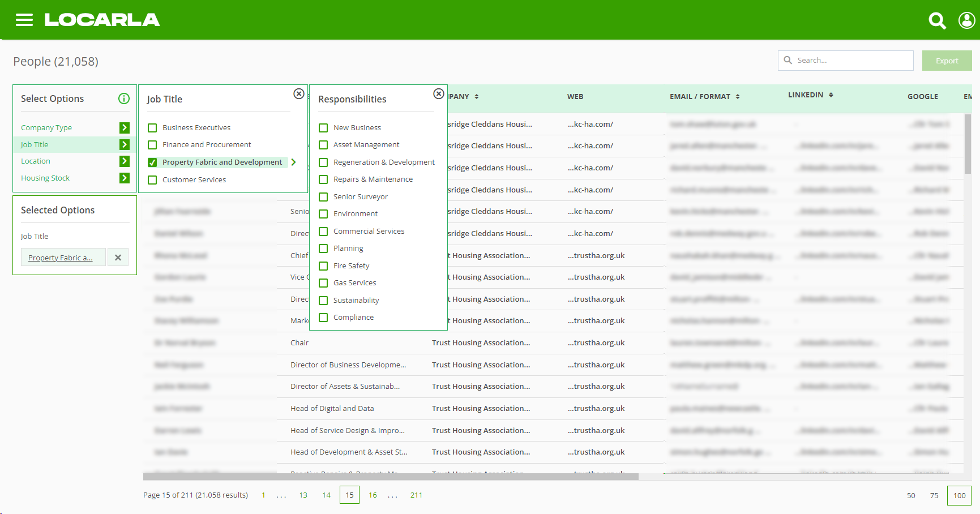This screenshot has width=980, height=514.
Task: Click the Property Fabric a... selected link
Action: pos(61,258)
